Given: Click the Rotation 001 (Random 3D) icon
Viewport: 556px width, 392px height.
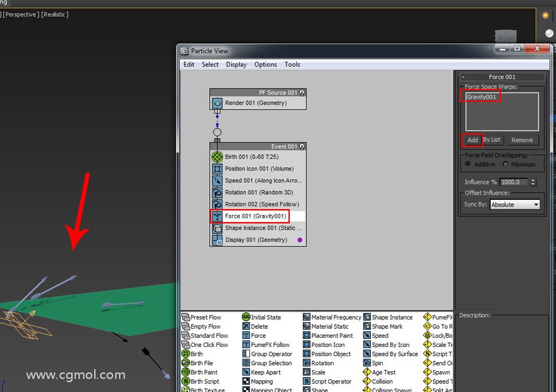Looking at the screenshot, I should tap(217, 193).
